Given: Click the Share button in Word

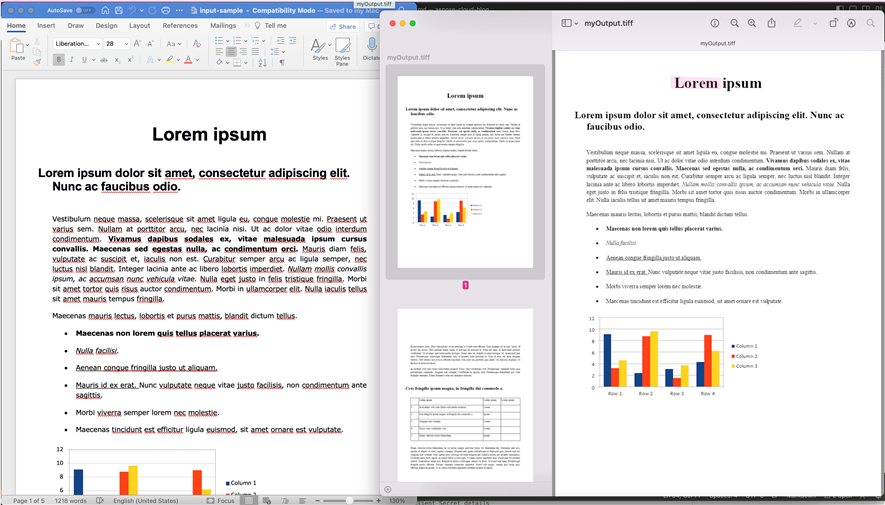Looking at the screenshot, I should [x=343, y=26].
